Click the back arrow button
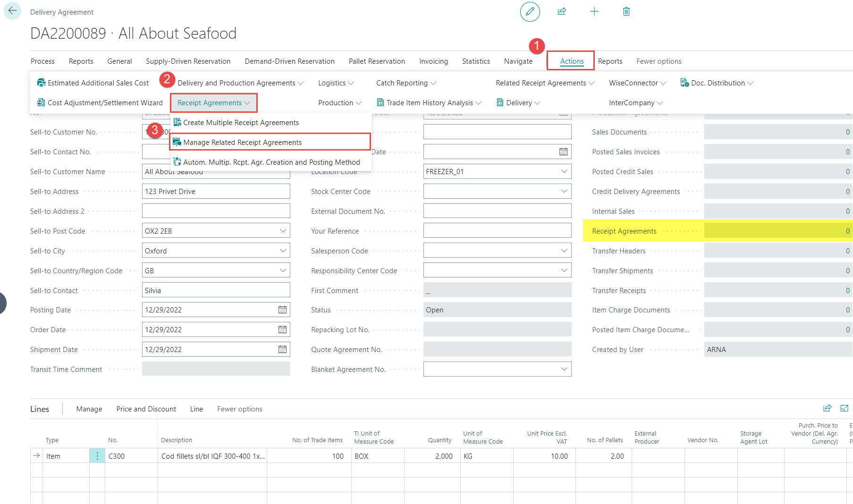This screenshot has width=853, height=504. 12,11
